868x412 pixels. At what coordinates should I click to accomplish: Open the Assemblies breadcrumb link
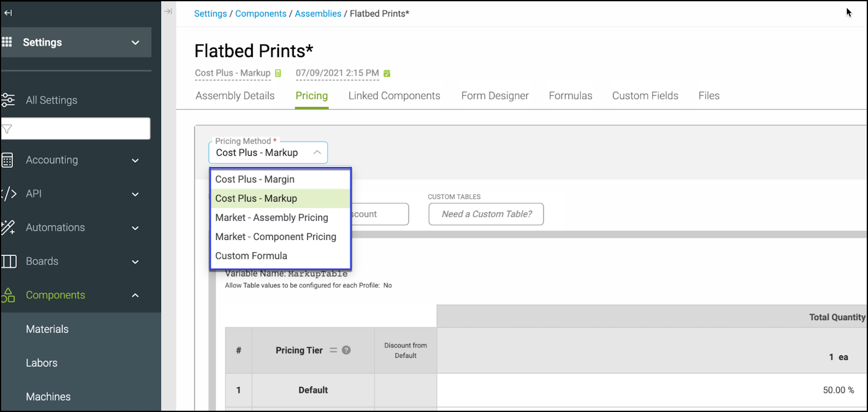[318, 13]
